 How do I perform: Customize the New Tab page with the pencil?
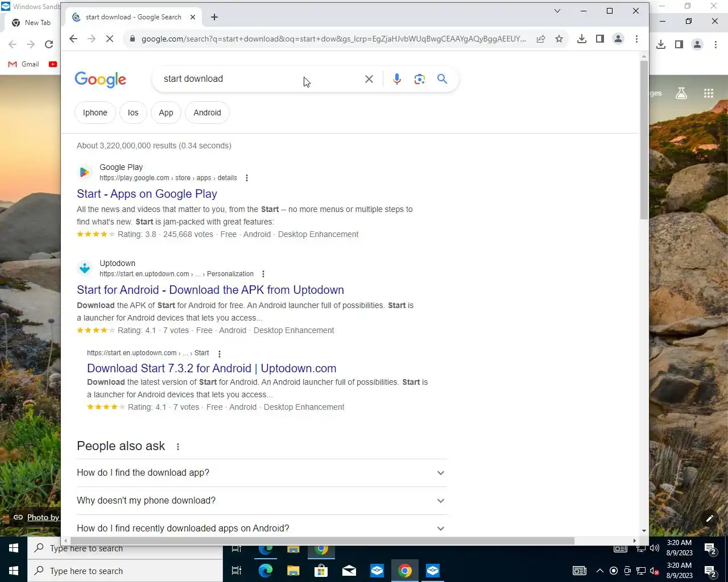point(710,518)
